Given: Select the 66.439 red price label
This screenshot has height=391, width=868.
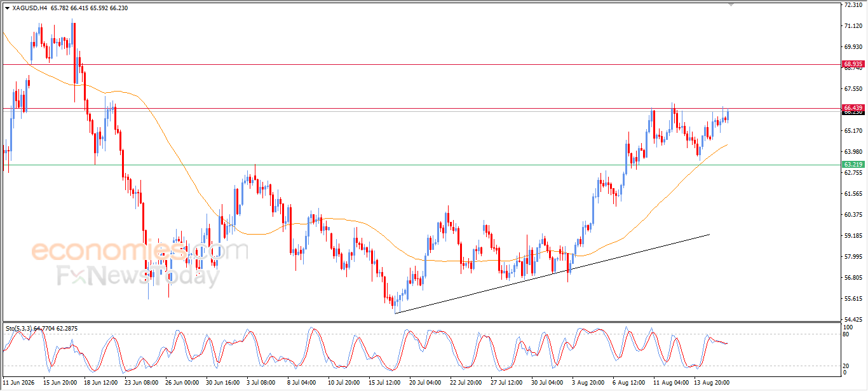Looking at the screenshot, I should [x=853, y=108].
